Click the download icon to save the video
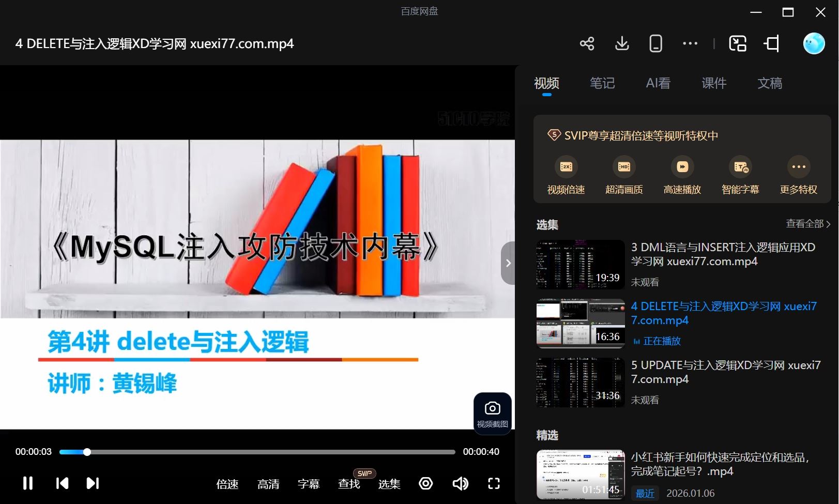839x504 pixels. pyautogui.click(x=621, y=43)
